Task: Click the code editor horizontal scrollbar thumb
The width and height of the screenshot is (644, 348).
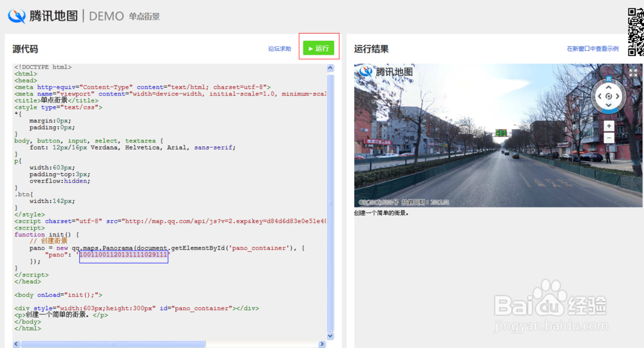Action: click(x=113, y=344)
